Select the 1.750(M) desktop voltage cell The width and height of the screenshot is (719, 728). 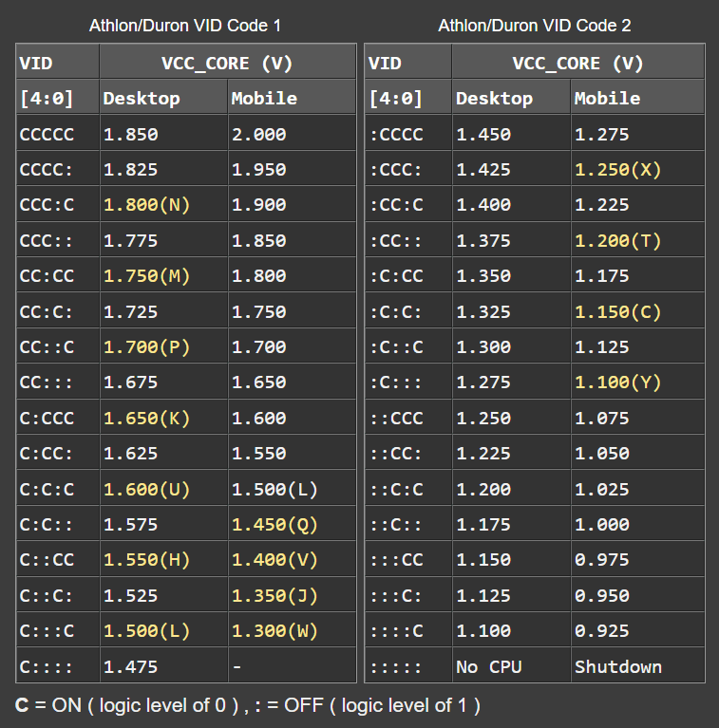click(163, 276)
